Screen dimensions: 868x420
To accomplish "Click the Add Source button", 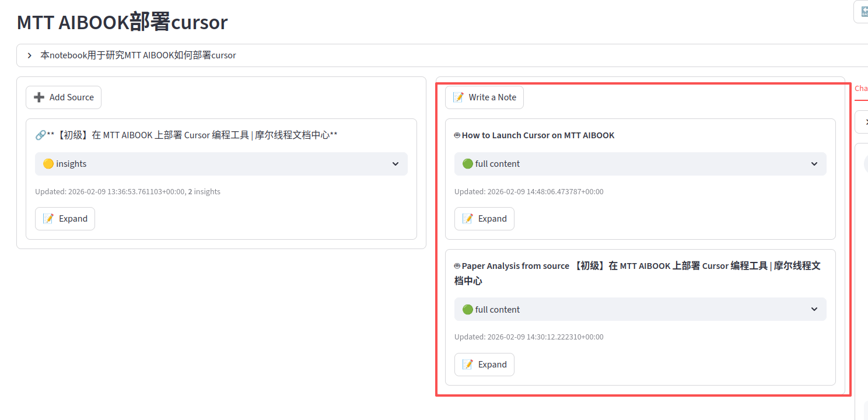I will pyautogui.click(x=64, y=97).
